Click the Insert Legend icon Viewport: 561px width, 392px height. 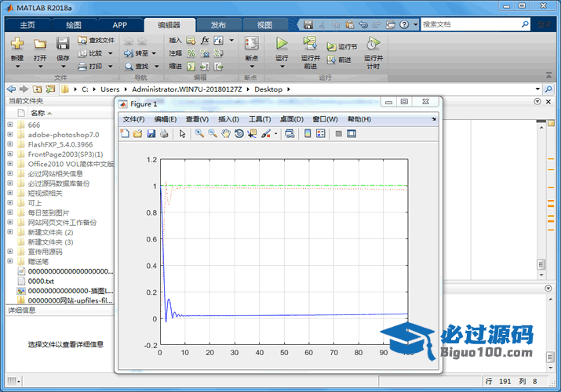point(321,133)
